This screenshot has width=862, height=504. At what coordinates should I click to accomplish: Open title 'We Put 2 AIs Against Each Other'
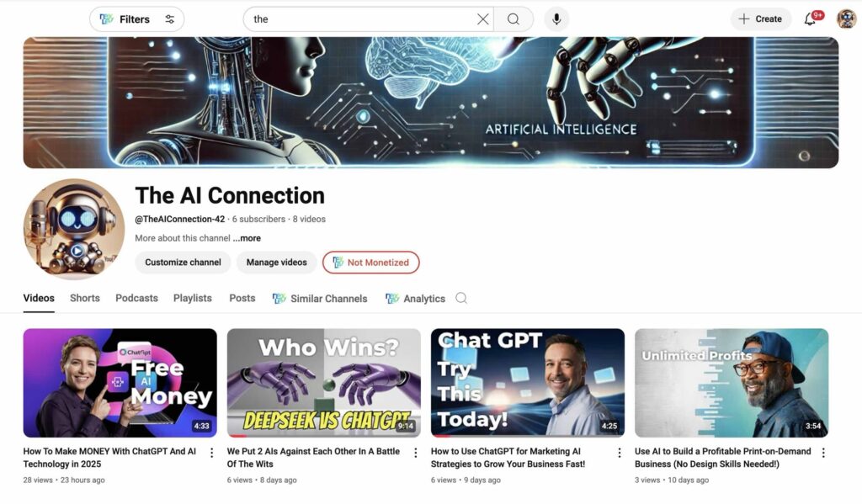click(313, 457)
